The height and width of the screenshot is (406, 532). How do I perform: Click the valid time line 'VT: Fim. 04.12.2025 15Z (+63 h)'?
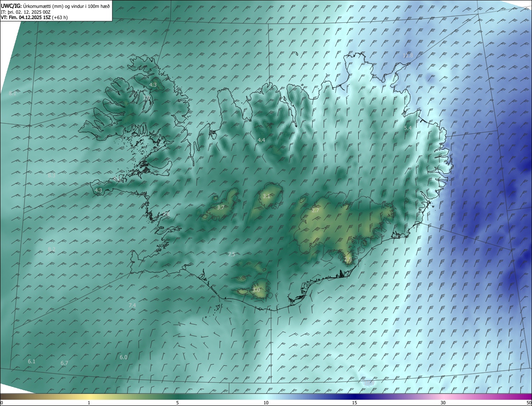tap(34, 17)
